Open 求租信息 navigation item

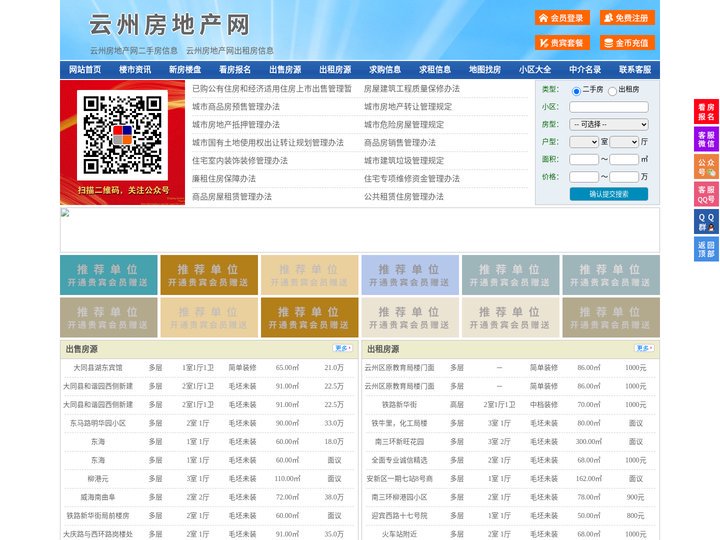(435, 70)
